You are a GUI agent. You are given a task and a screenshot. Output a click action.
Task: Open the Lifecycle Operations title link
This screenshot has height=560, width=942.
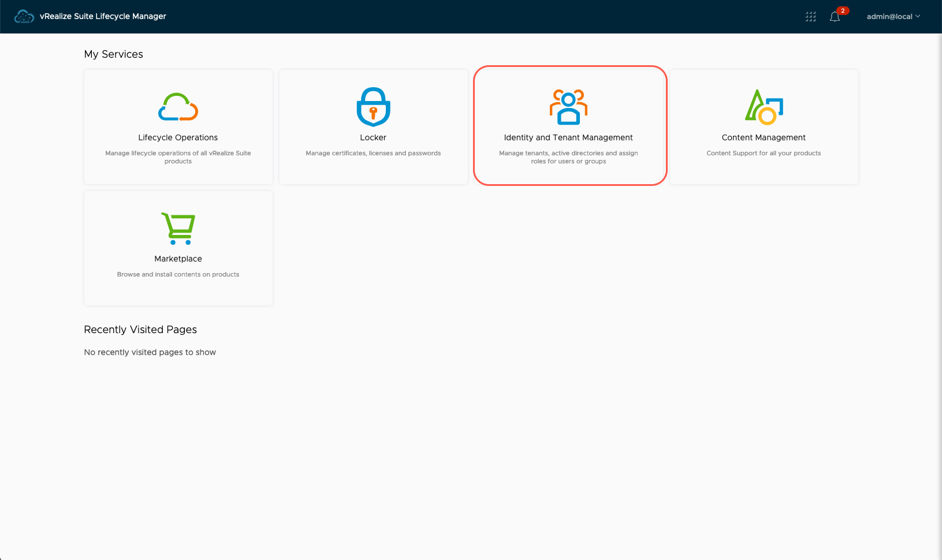(178, 137)
